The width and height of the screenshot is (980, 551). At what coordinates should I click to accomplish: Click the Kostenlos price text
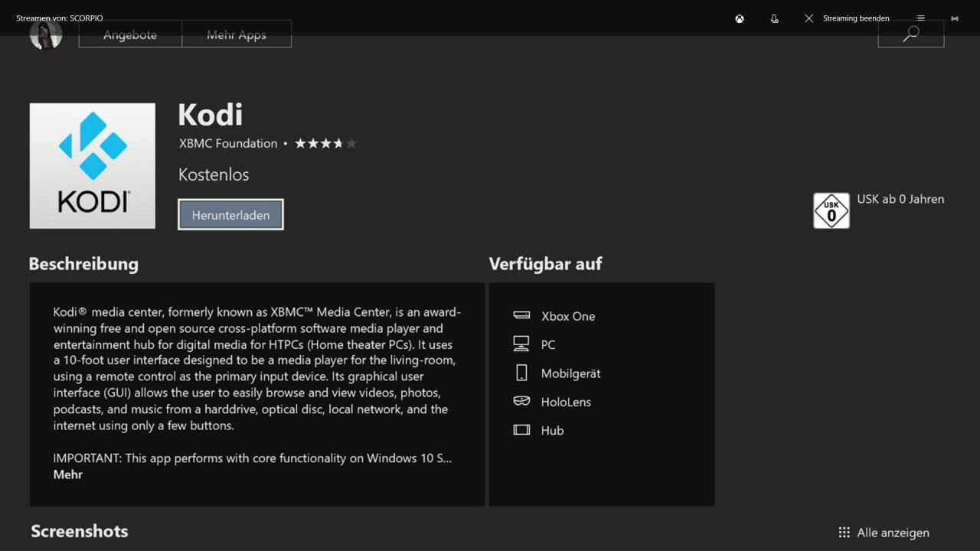214,174
